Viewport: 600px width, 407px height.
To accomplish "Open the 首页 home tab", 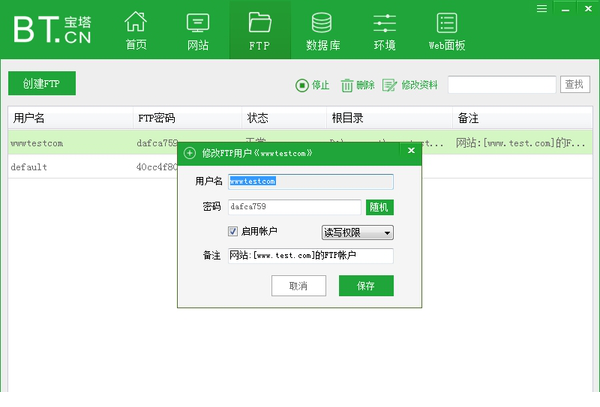I will [x=136, y=31].
